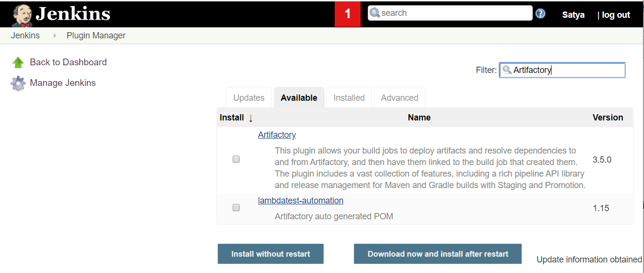Click the red notification badge showing 1
The height and width of the screenshot is (273, 644).
pos(348,14)
